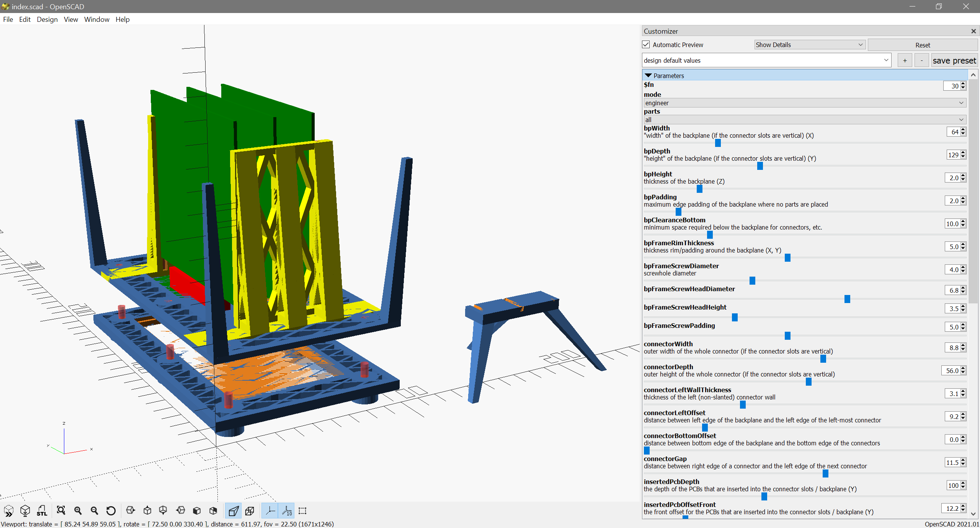Click the View All zoom icon
Screen dimensions: 980x528
(x=61, y=510)
